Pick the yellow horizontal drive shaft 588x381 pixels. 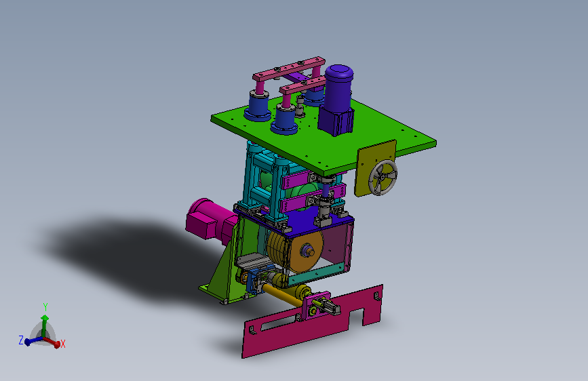tap(281, 295)
